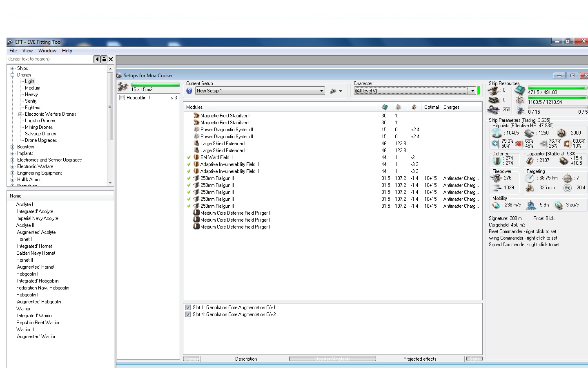Toggle second Adaptive Invulnerability Field II active state
Screen dimensions: 588x368
coord(189,171)
